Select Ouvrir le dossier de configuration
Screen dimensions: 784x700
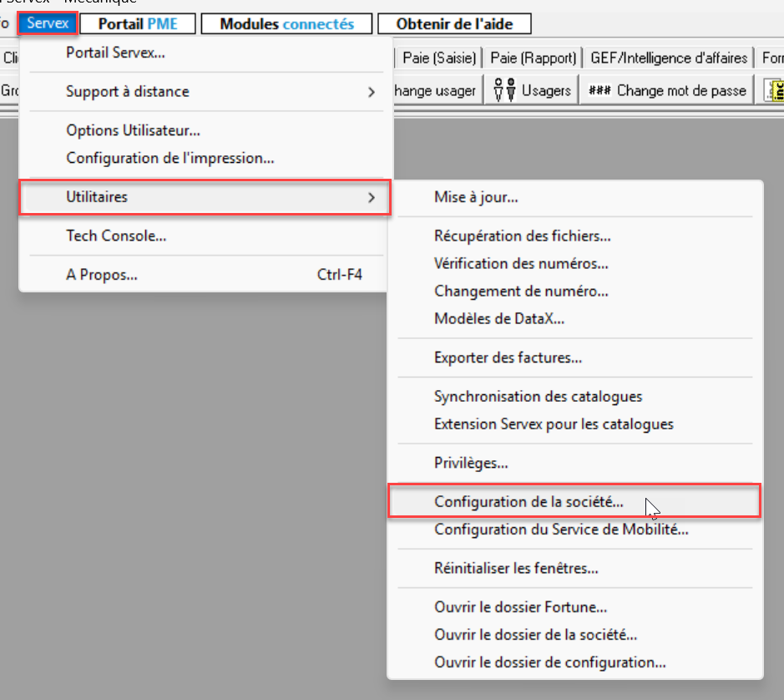pyautogui.click(x=549, y=662)
